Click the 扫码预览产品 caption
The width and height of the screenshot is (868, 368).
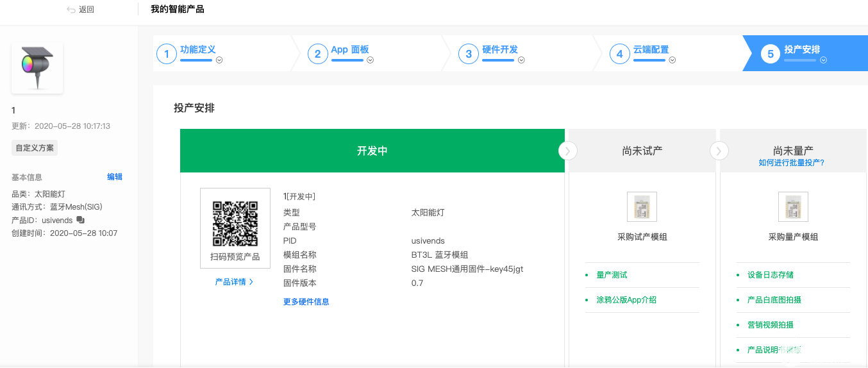point(235,257)
